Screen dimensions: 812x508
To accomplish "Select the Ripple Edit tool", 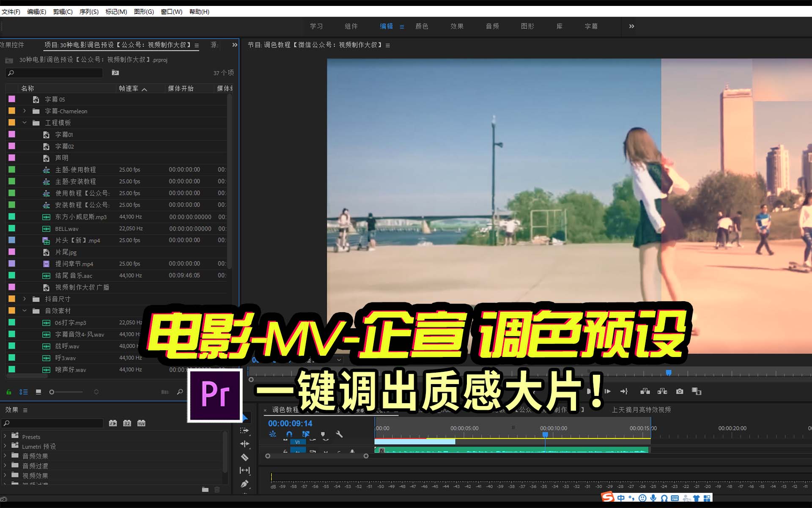I will [244, 444].
